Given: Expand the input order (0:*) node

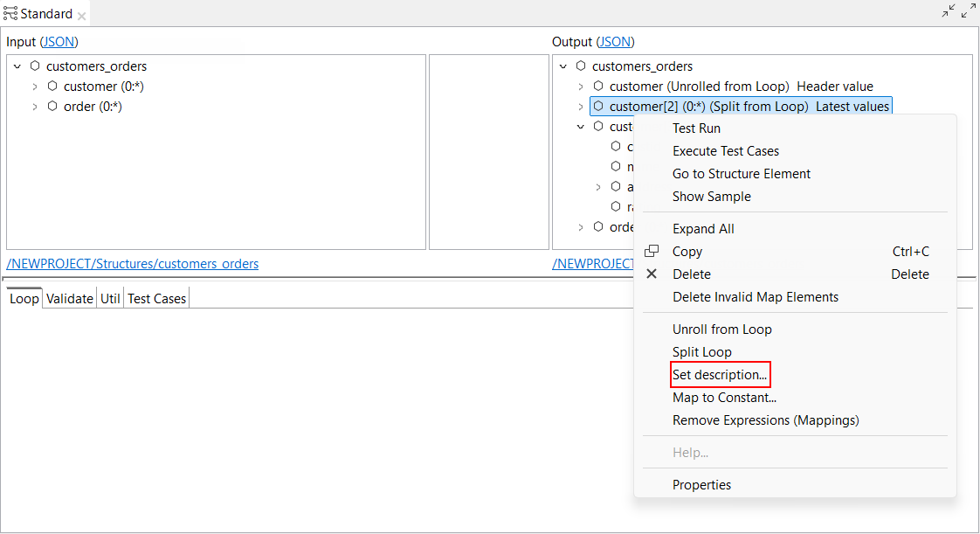Looking at the screenshot, I should point(35,107).
